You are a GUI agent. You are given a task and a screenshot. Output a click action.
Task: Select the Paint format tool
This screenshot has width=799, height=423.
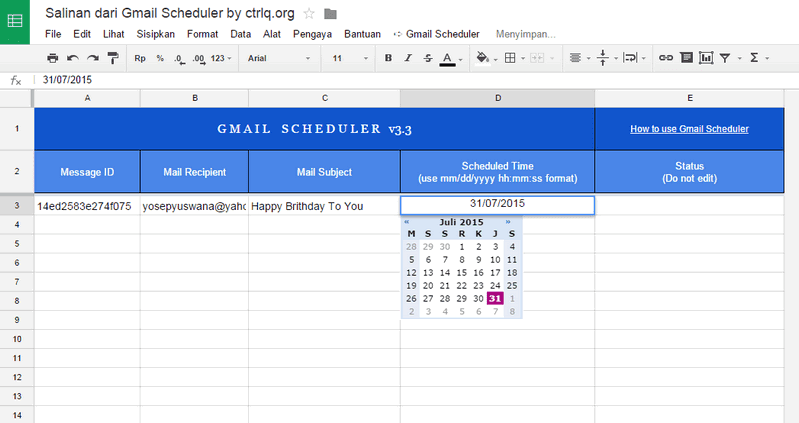click(x=113, y=58)
